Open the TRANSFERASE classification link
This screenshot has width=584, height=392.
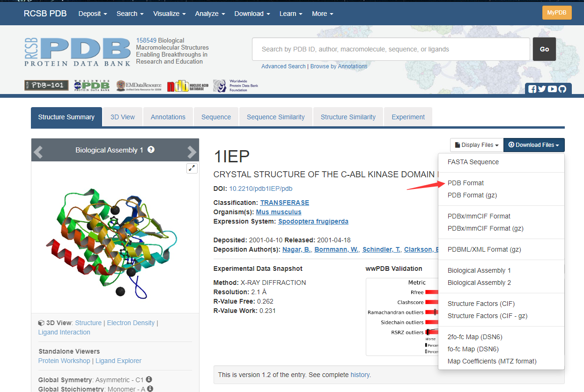pyautogui.click(x=285, y=203)
